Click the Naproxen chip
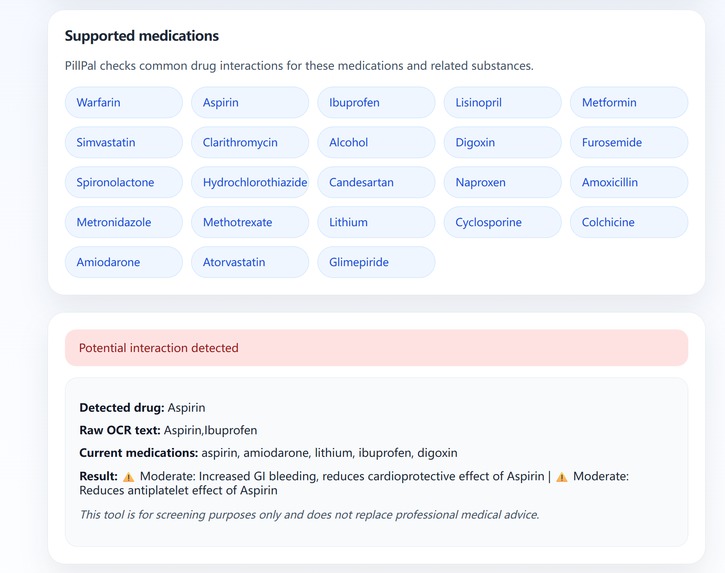 tap(503, 182)
